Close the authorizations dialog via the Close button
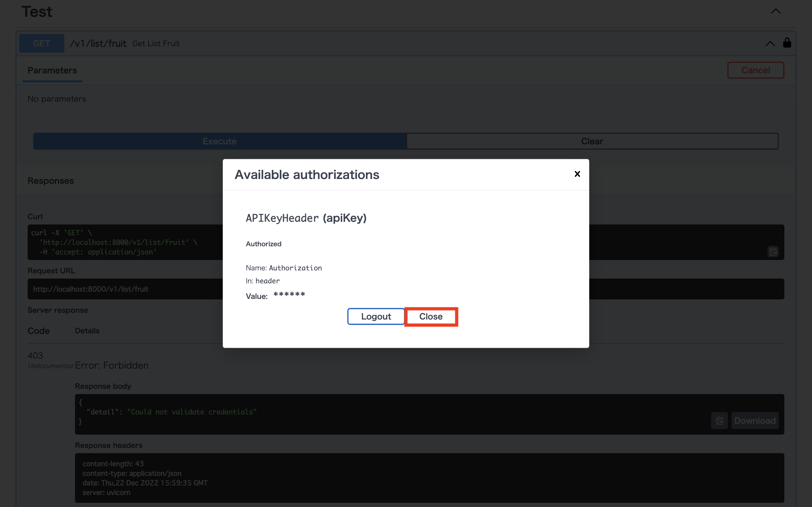Screen dimensions: 812x507 431,316
